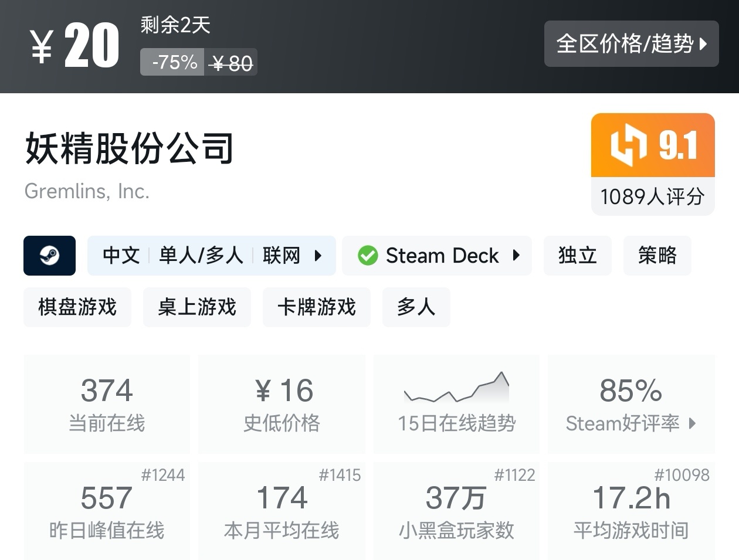Screen dimensions: 739x560
Task: Click the green Steam Deck verified checkmark
Action: [x=368, y=256]
